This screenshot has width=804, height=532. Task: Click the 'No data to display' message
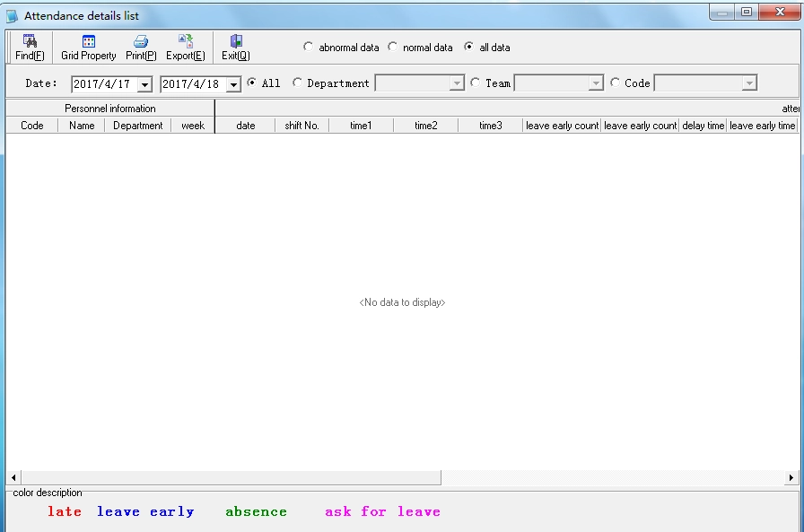point(402,302)
